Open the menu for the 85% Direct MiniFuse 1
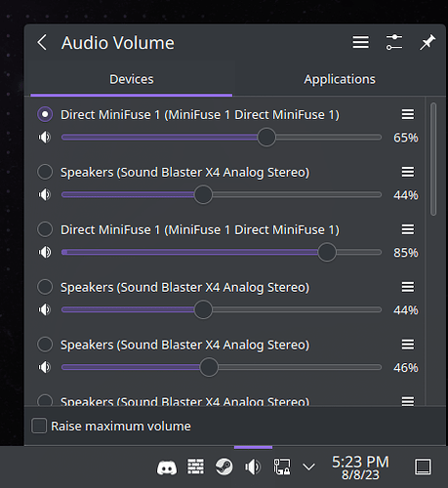The image size is (448, 488). click(x=408, y=229)
